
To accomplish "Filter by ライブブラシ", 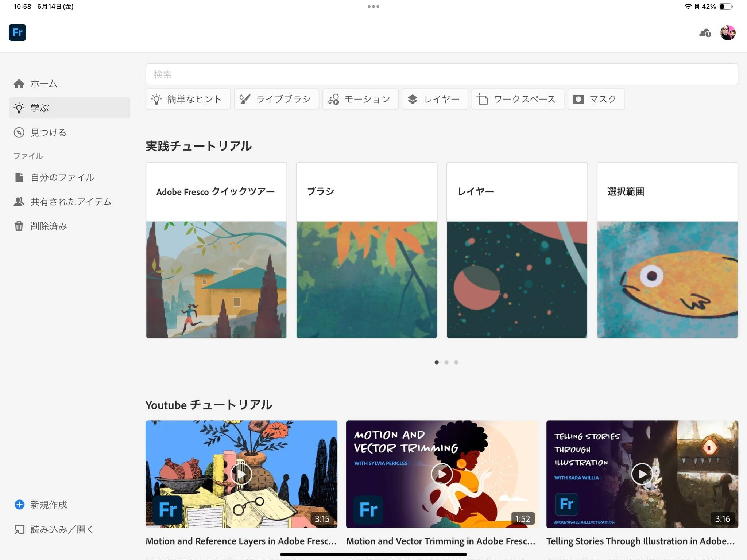I will (276, 99).
